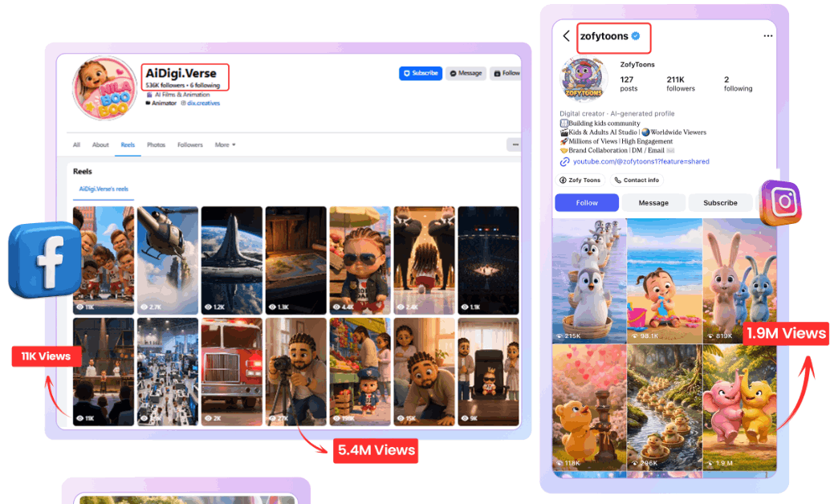Click the ZofyToons display name
Image resolution: width=830 pixels, height=504 pixels.
pyautogui.click(x=637, y=64)
